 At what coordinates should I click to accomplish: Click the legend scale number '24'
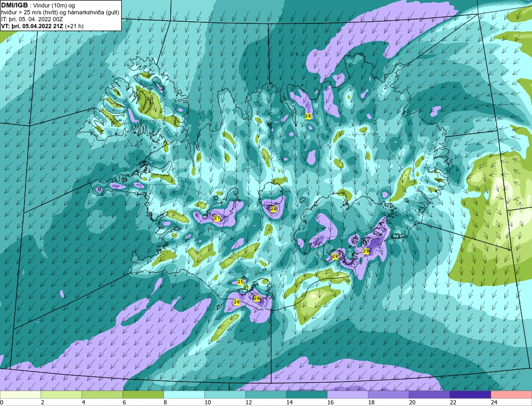pos(494,402)
